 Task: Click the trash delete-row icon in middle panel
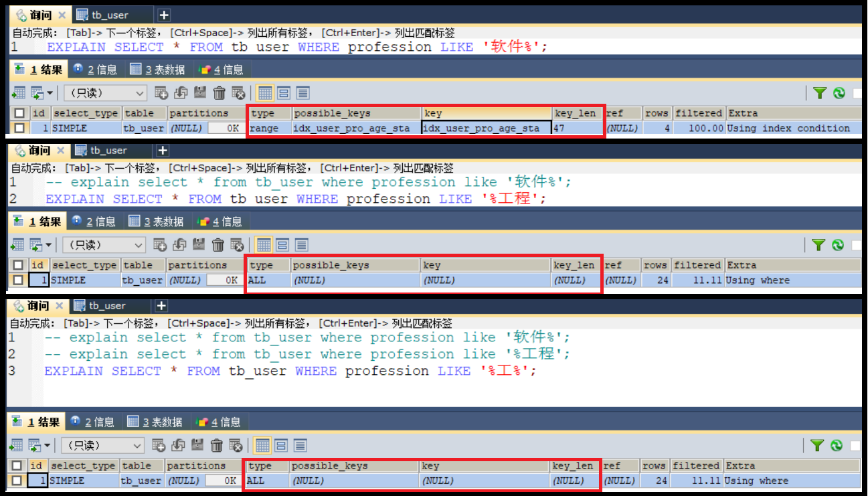pos(218,245)
